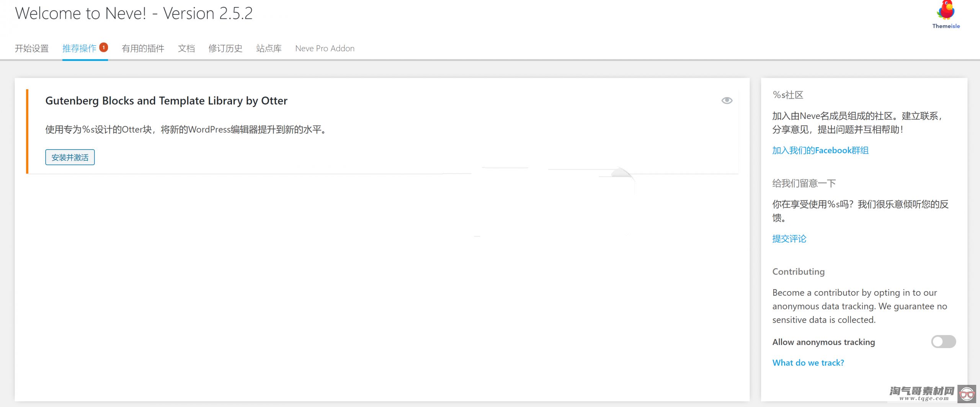The image size is (980, 407).
Task: Toggle the eye icon on the Otter card
Action: pos(727,101)
